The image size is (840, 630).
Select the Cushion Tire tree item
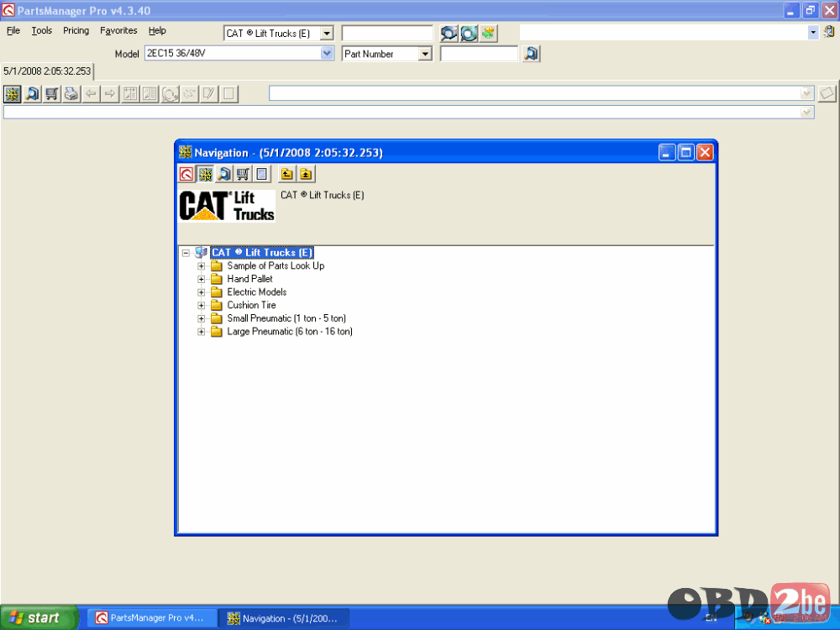pos(251,305)
